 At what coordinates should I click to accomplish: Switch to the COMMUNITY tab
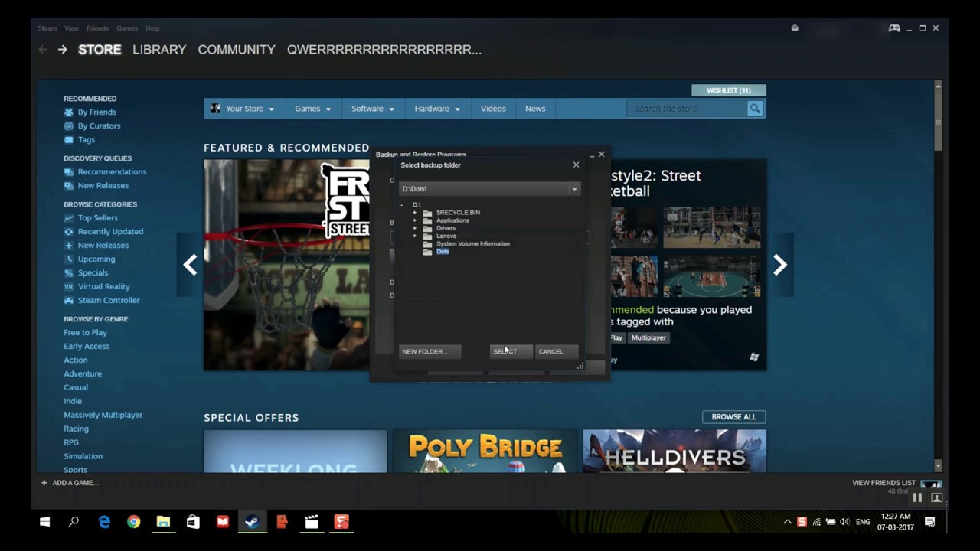click(x=237, y=50)
